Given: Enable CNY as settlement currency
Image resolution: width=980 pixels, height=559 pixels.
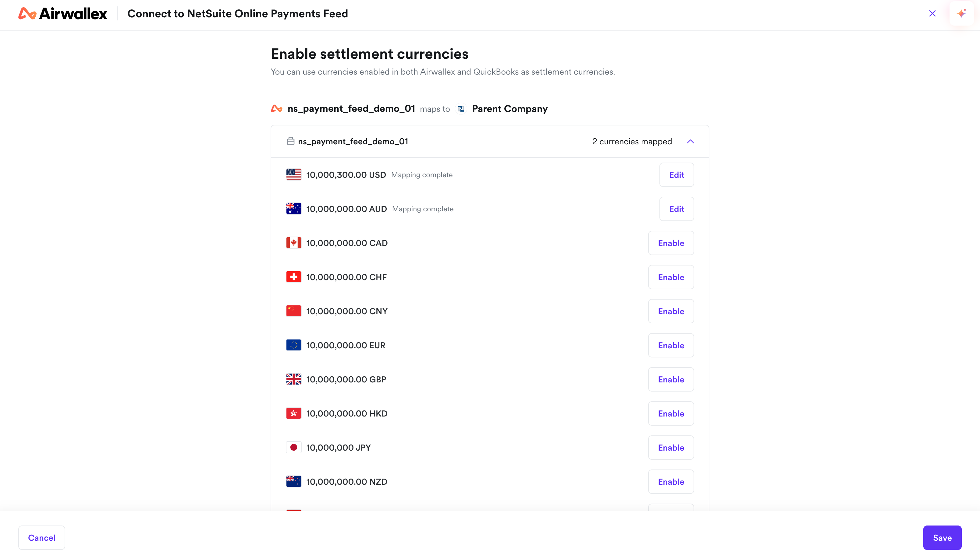Looking at the screenshot, I should coord(671,311).
